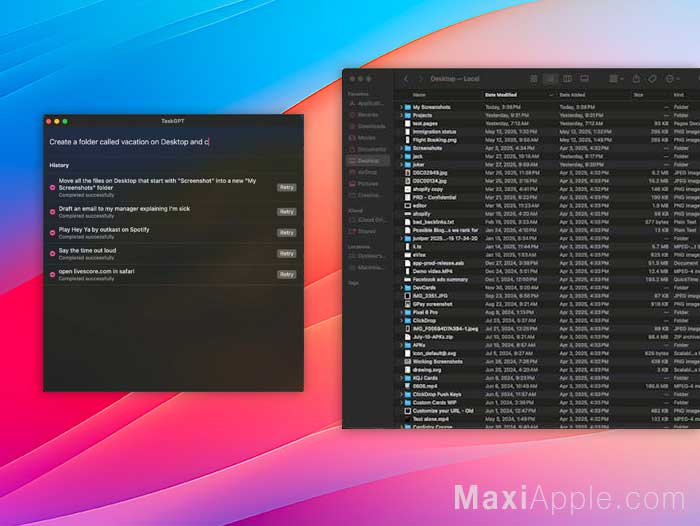This screenshot has width=700, height=526.
Task: Select 'GPay screenshot' file row
Action: pyautogui.click(x=548, y=304)
